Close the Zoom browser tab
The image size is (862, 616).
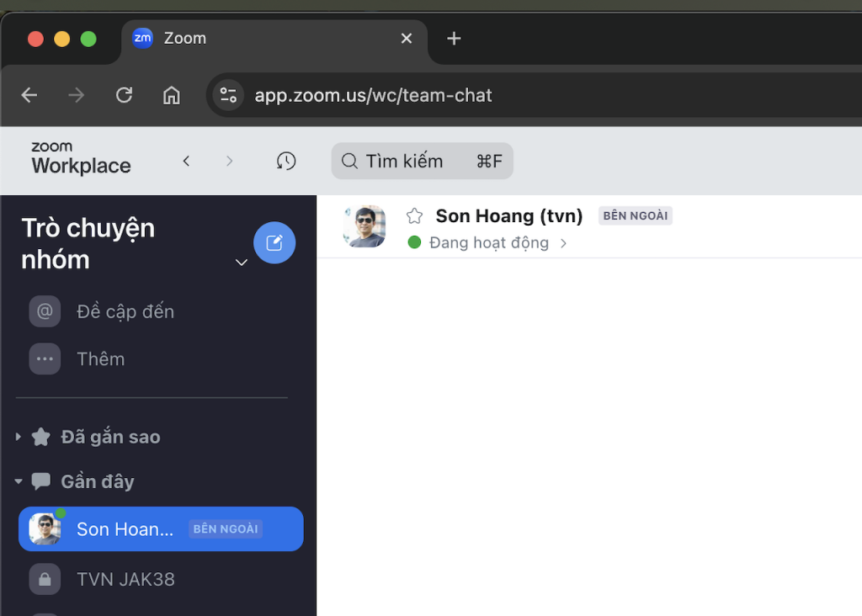coord(407,39)
